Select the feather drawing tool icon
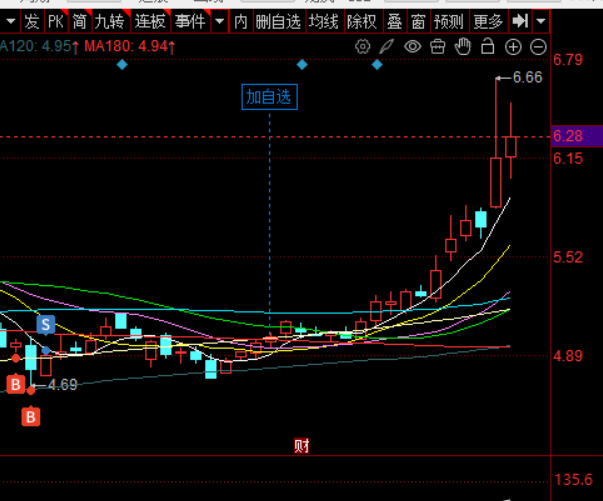Image resolution: width=603 pixels, height=501 pixels. (387, 47)
